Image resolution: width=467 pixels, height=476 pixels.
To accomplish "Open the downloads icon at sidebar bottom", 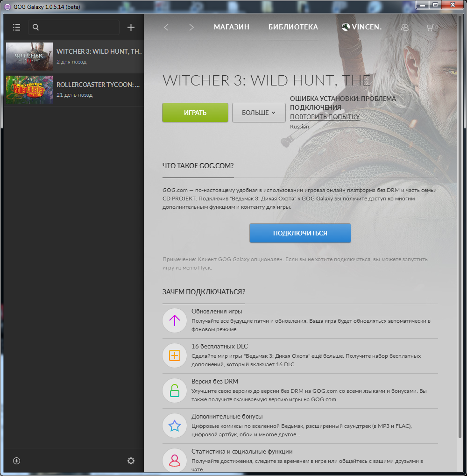I will click(x=17, y=461).
